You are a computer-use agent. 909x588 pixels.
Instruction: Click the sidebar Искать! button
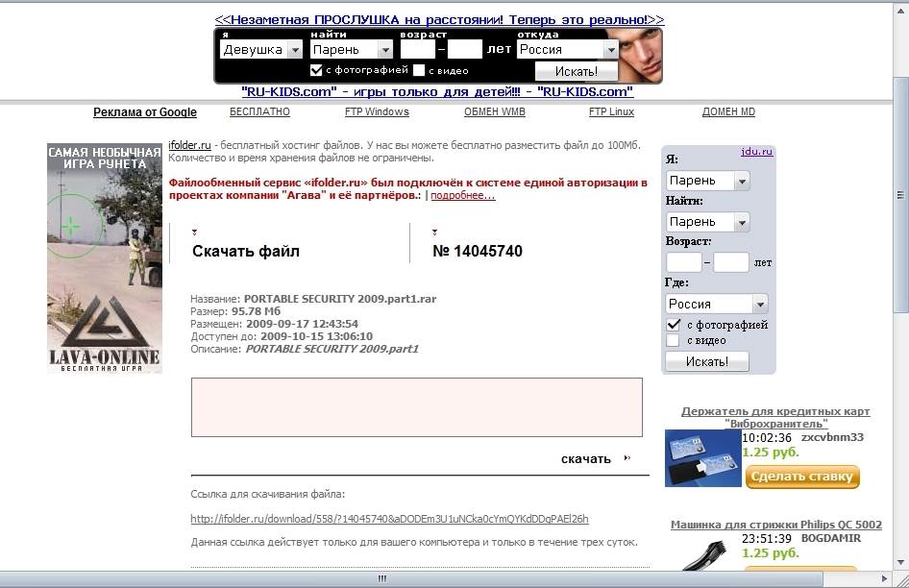tap(706, 362)
